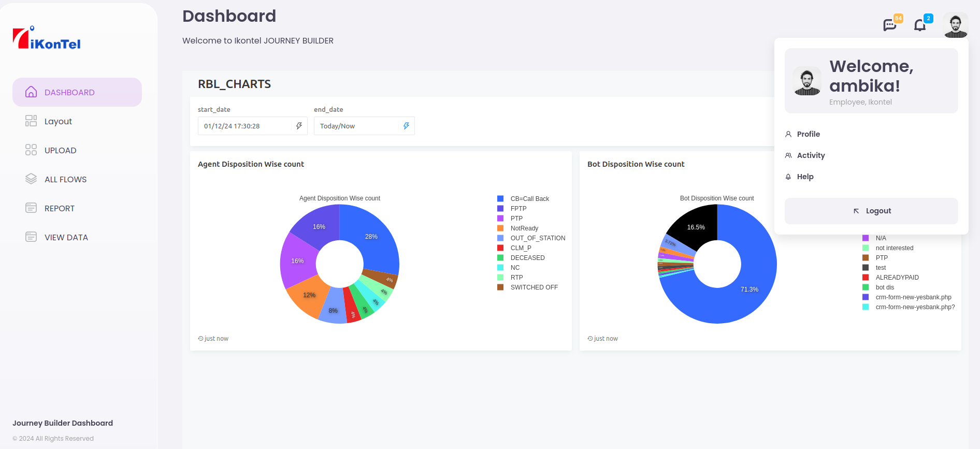Toggle RTP legend swatch
The height and width of the screenshot is (449, 980).
500,278
